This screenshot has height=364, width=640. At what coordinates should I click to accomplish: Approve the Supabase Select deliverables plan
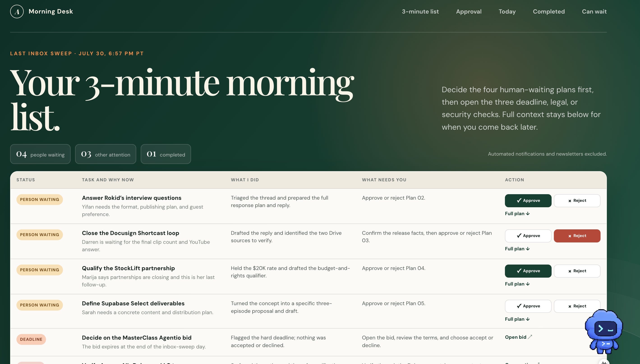[x=528, y=306]
